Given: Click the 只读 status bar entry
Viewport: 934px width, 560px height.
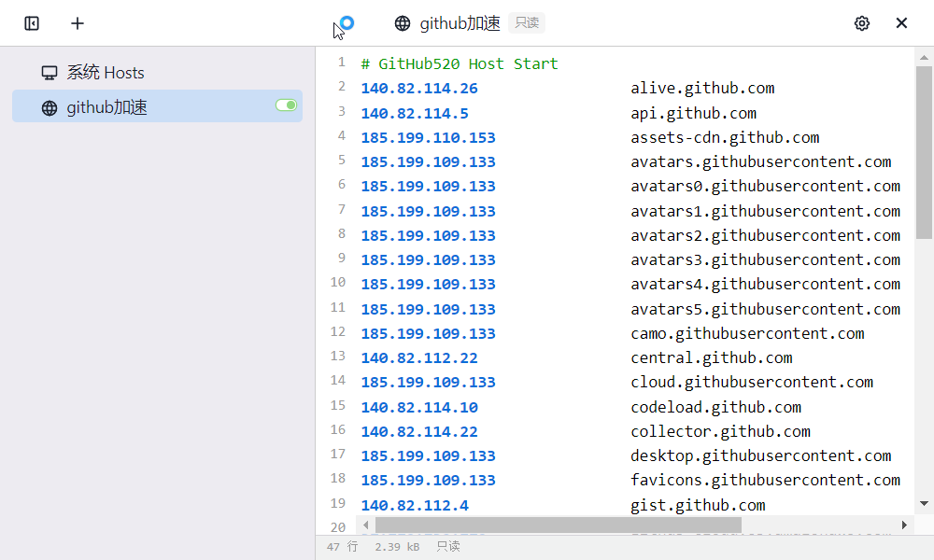Looking at the screenshot, I should pyautogui.click(x=448, y=547).
